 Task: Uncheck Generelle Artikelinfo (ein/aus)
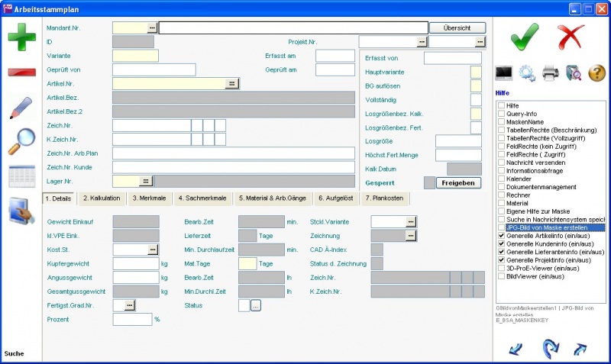[501, 237]
